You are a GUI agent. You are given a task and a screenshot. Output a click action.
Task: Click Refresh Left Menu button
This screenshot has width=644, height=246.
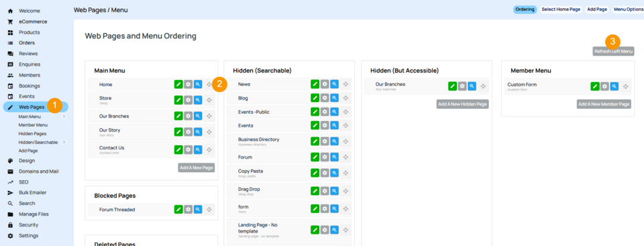pos(614,52)
